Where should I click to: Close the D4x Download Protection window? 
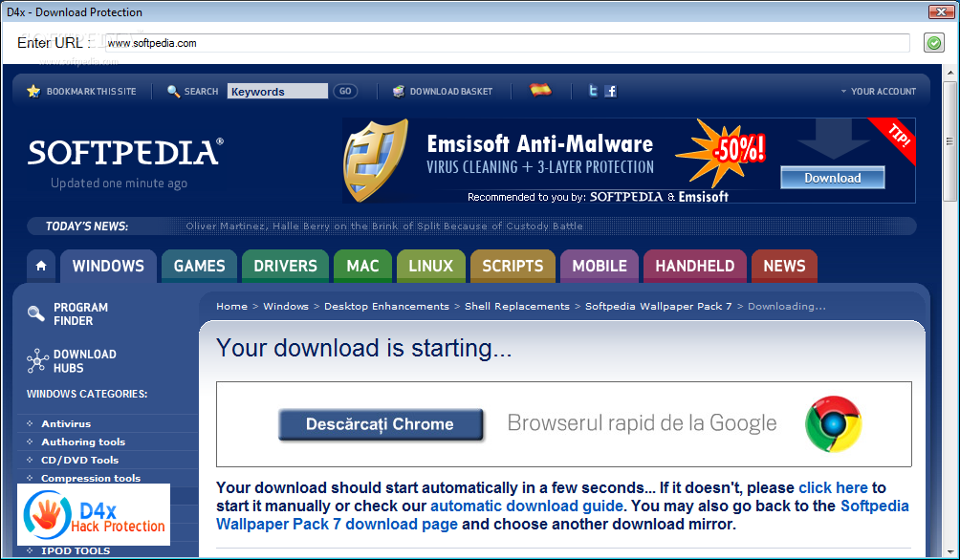tap(941, 11)
